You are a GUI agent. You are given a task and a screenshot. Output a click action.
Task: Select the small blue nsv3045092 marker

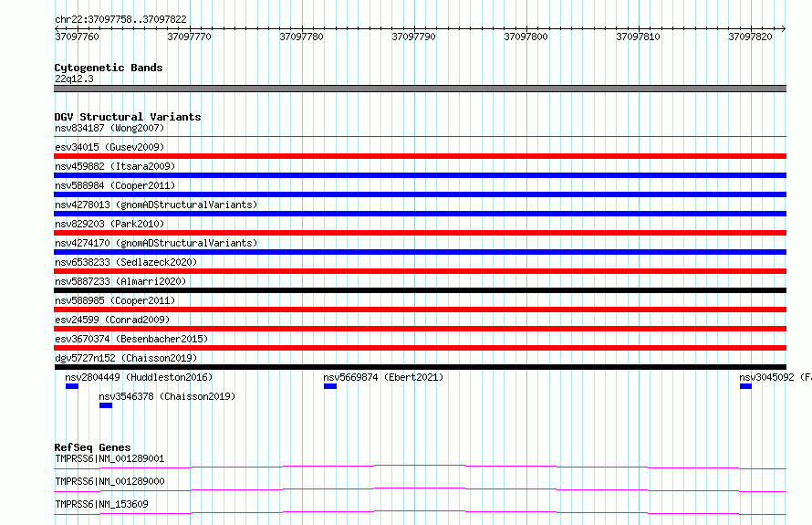pos(745,386)
